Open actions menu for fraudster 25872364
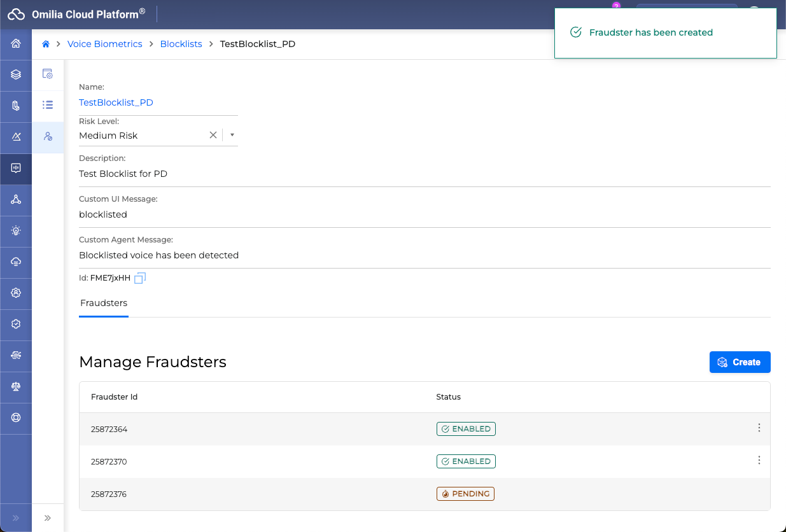The image size is (786, 532). tap(759, 428)
